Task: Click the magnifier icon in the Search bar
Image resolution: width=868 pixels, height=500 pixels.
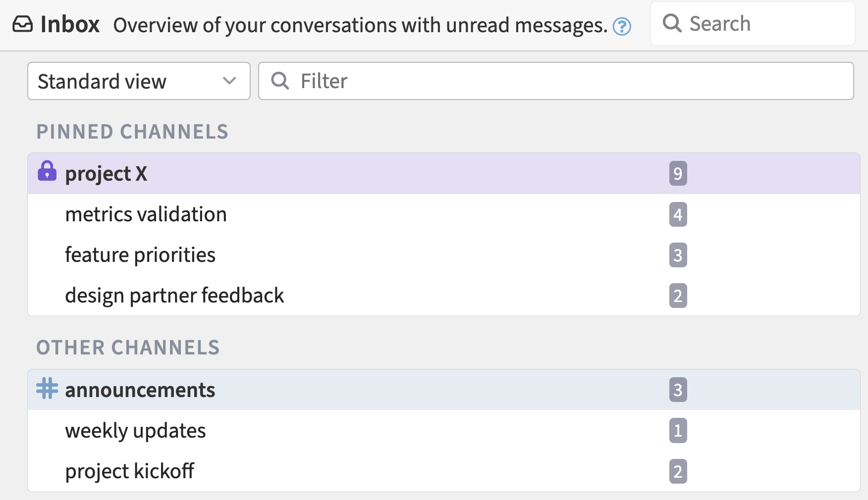Action: (672, 23)
